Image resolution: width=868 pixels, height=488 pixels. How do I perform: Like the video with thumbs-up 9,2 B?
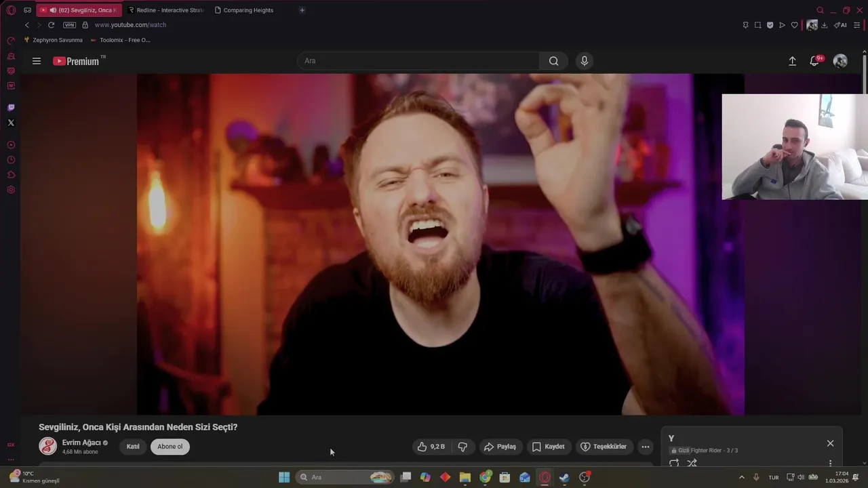coord(431,447)
